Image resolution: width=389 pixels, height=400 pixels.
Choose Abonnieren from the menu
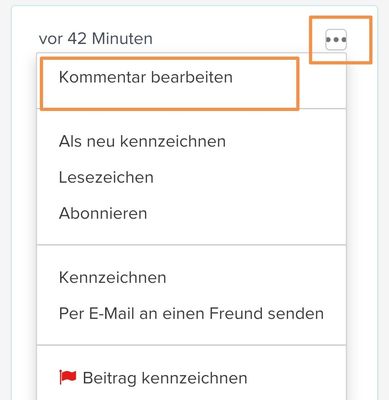click(x=103, y=213)
